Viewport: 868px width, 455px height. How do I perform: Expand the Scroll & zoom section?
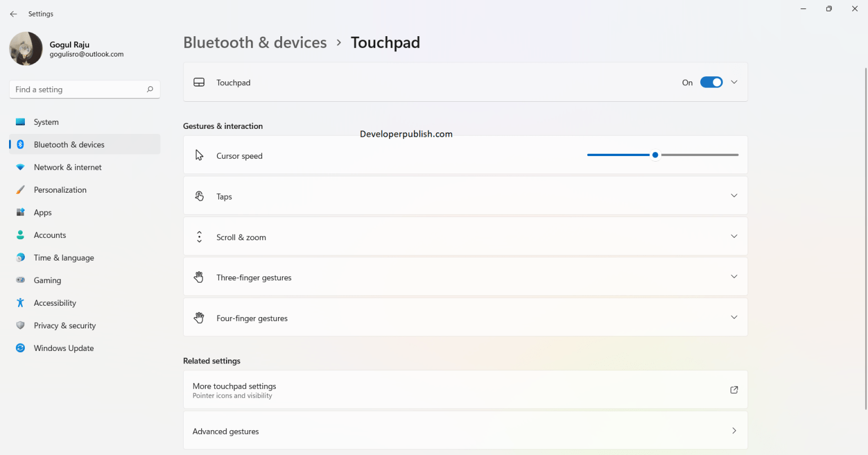(734, 236)
